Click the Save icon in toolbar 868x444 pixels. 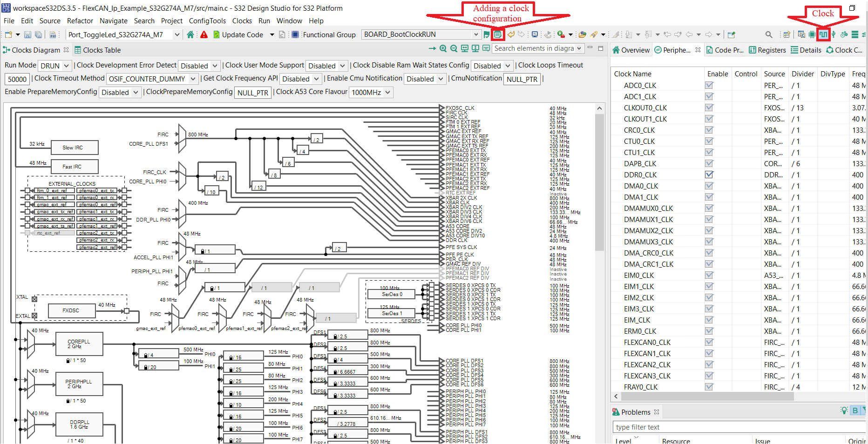27,34
